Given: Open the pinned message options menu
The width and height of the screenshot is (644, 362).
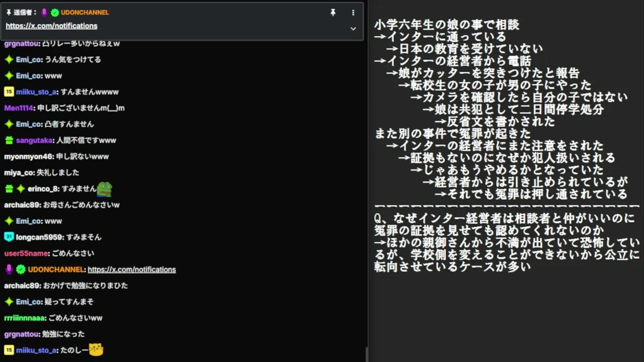Looking at the screenshot, I should pyautogui.click(x=353, y=13).
